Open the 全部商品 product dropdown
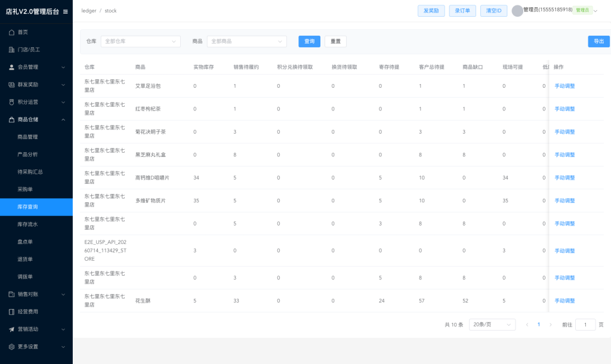The width and height of the screenshot is (611, 364). click(x=247, y=41)
